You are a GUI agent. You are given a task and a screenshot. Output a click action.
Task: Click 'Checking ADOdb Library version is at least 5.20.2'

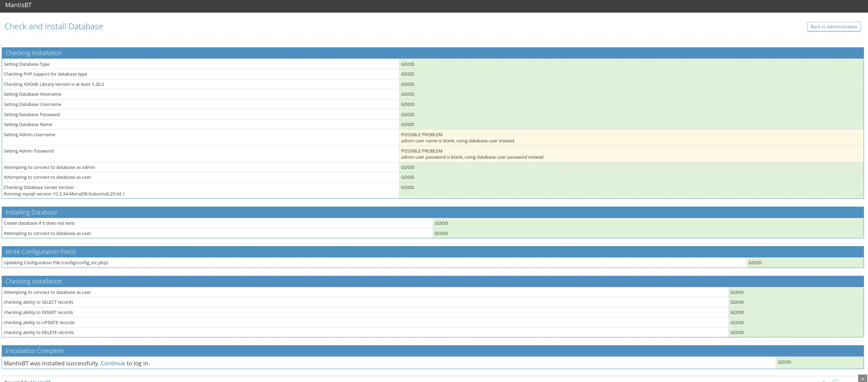pyautogui.click(x=54, y=84)
